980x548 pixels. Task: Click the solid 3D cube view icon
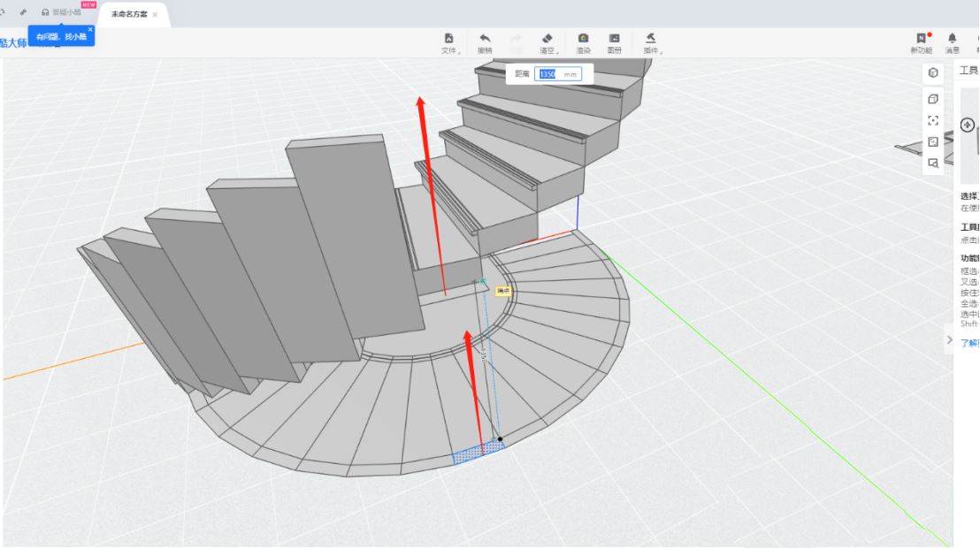pyautogui.click(x=933, y=72)
